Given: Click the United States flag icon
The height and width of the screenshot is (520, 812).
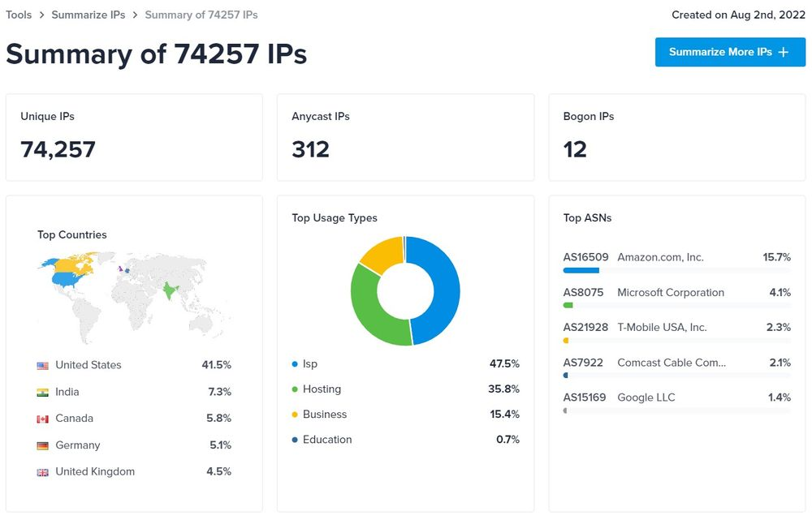Looking at the screenshot, I should pos(43,366).
